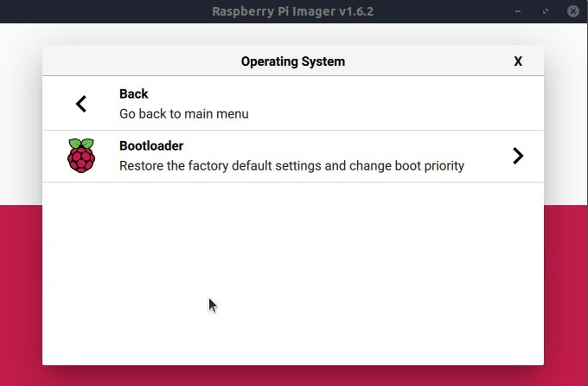Click the Raspberry Pi logo beside Bootloader
The image size is (588, 386).
pos(81,156)
